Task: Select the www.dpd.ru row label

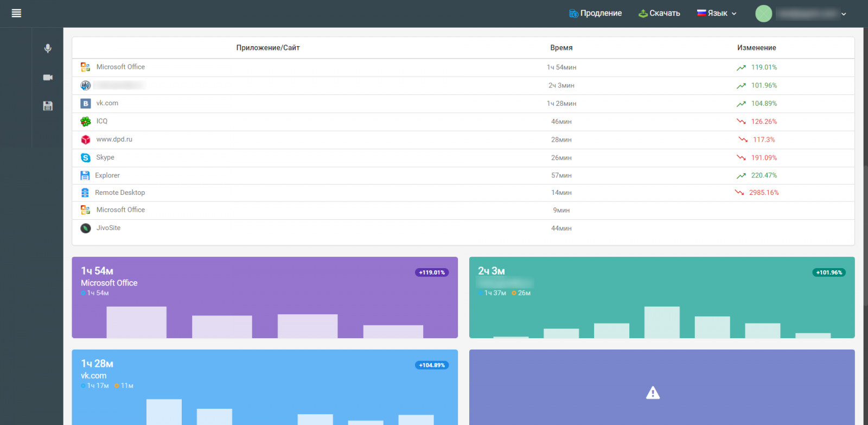Action: point(114,139)
